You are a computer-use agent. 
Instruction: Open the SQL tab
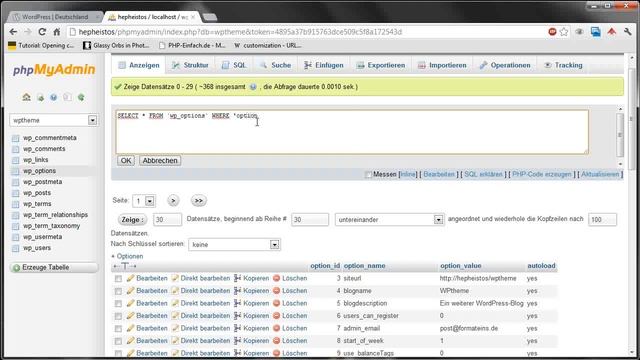click(x=234, y=65)
